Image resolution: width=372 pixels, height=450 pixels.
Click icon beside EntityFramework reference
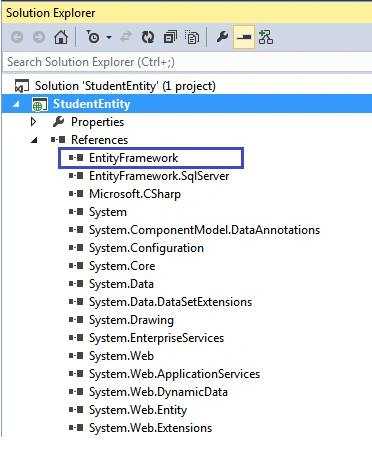tap(76, 158)
